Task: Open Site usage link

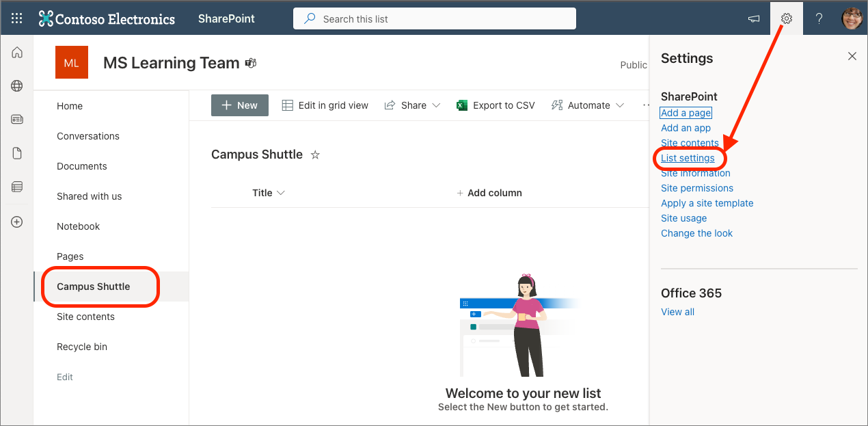Action: [x=684, y=218]
